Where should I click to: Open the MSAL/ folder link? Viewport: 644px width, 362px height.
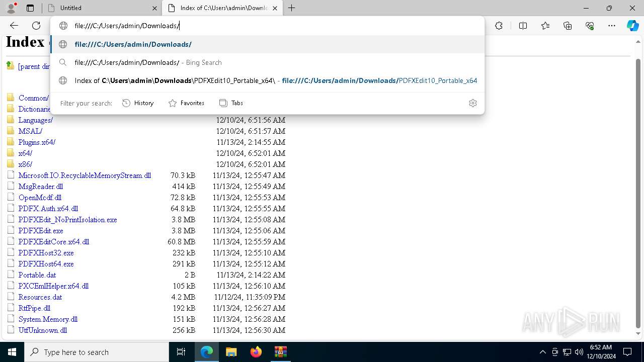click(x=30, y=131)
